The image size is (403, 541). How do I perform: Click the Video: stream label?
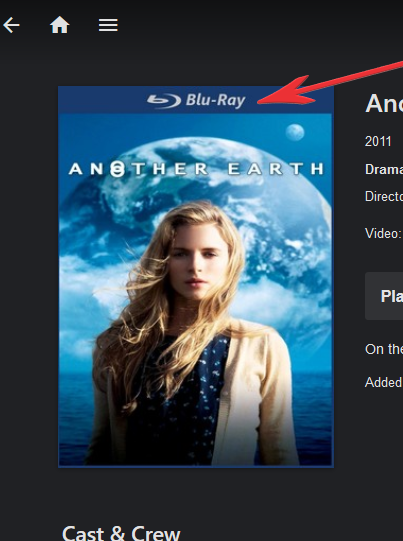pyautogui.click(x=383, y=234)
